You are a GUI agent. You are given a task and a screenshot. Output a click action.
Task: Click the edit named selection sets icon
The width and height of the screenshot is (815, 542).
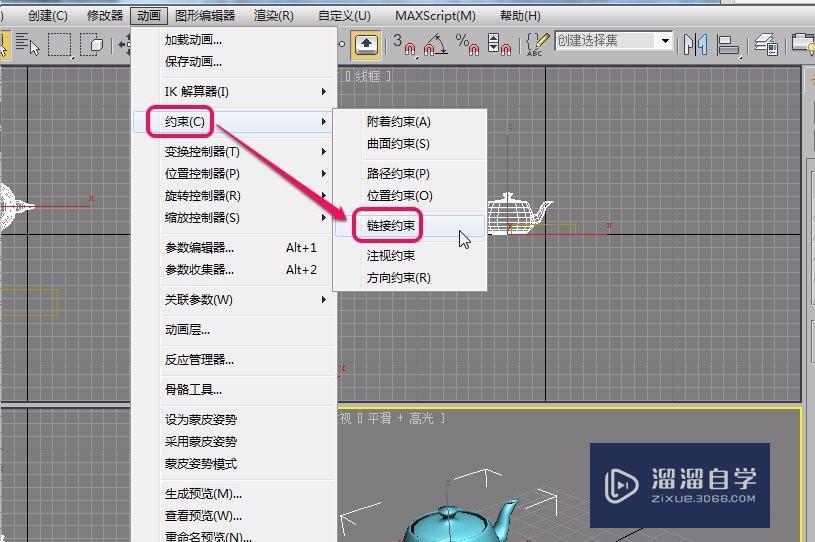(536, 44)
